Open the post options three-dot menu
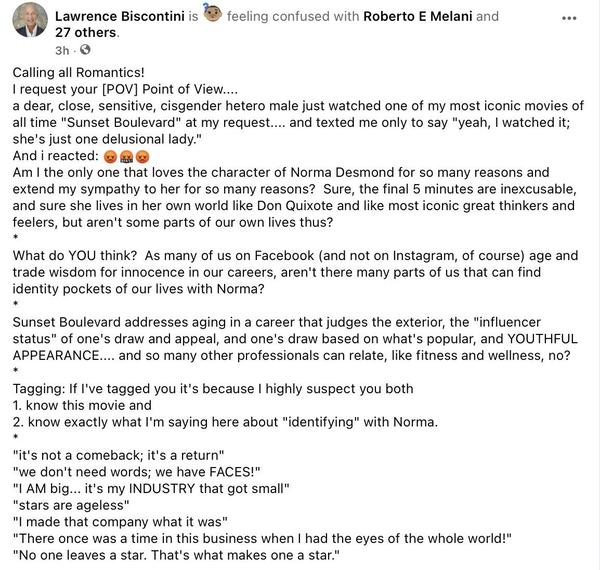 coord(569,17)
